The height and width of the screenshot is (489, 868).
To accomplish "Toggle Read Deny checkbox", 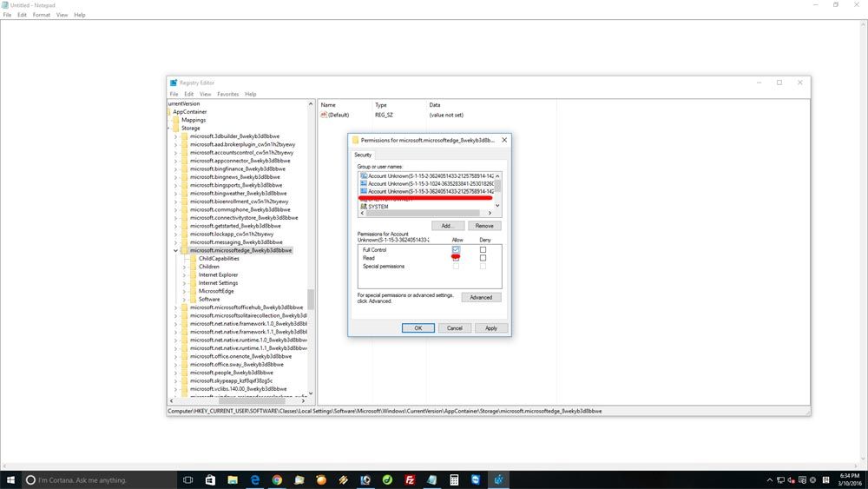I will [483, 258].
